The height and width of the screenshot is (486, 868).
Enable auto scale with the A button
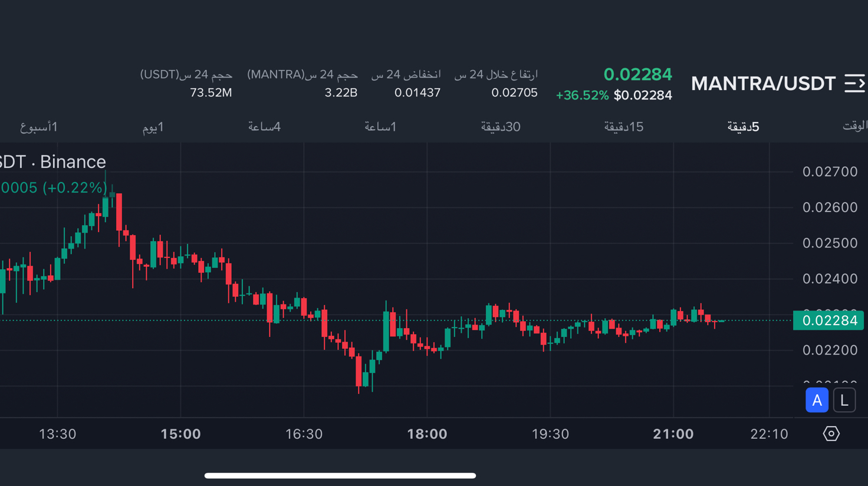coord(817,400)
